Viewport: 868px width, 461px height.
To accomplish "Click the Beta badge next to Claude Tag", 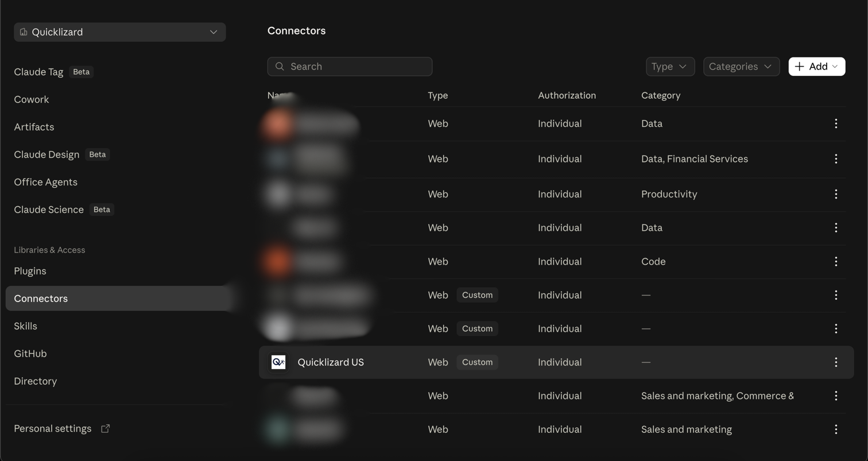I will (82, 72).
